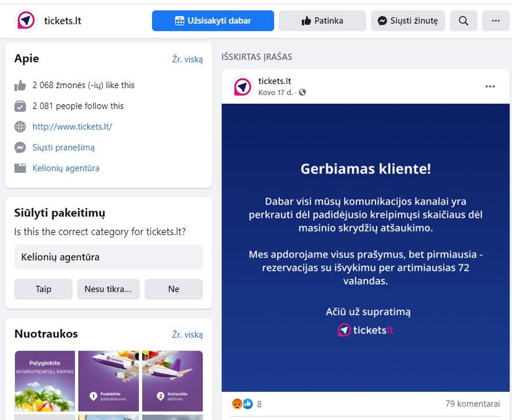Open the Gerbiamas kliente post image
This screenshot has width=512, height=420.
(366, 247)
